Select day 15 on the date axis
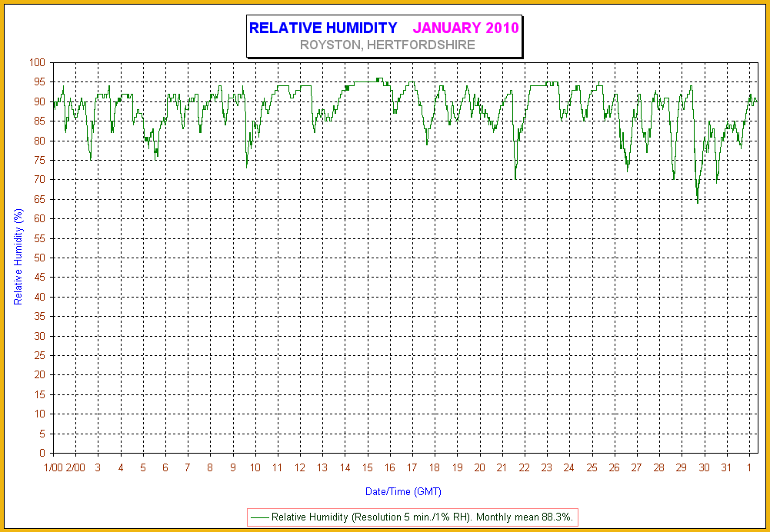Viewport: 770px width, 532px height. (x=368, y=468)
